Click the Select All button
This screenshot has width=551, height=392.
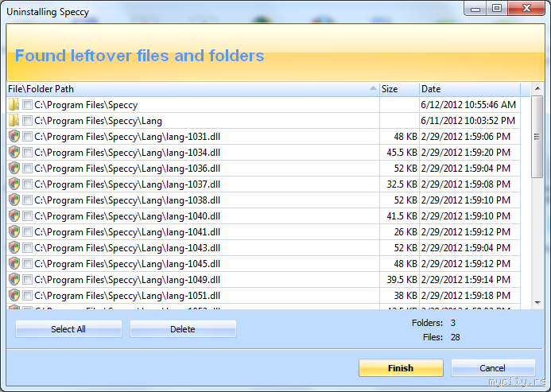tap(68, 329)
